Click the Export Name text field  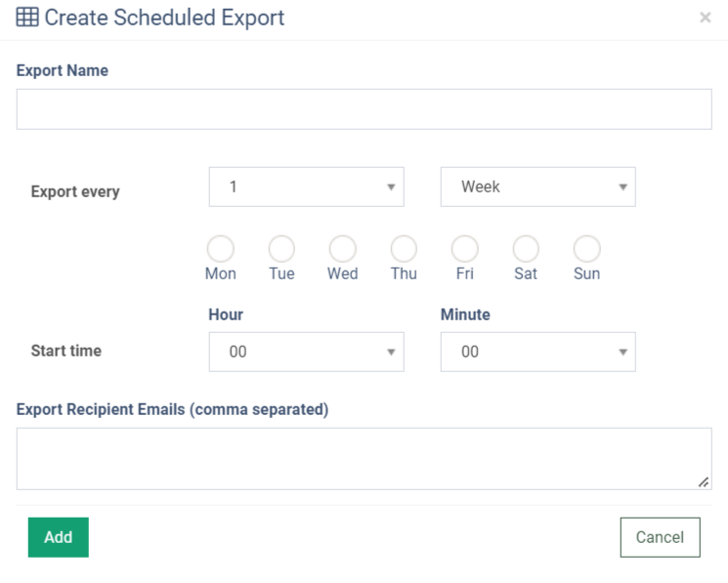364,109
